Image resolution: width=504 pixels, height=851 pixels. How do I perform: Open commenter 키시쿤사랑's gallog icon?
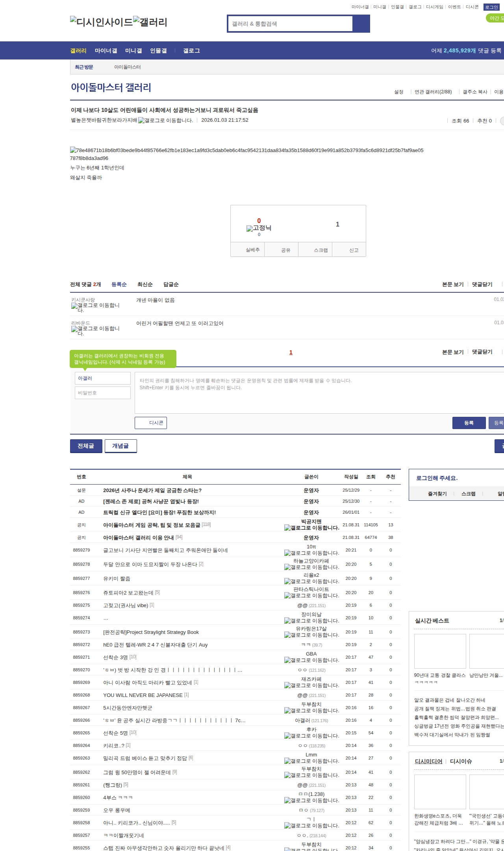(x=74, y=306)
